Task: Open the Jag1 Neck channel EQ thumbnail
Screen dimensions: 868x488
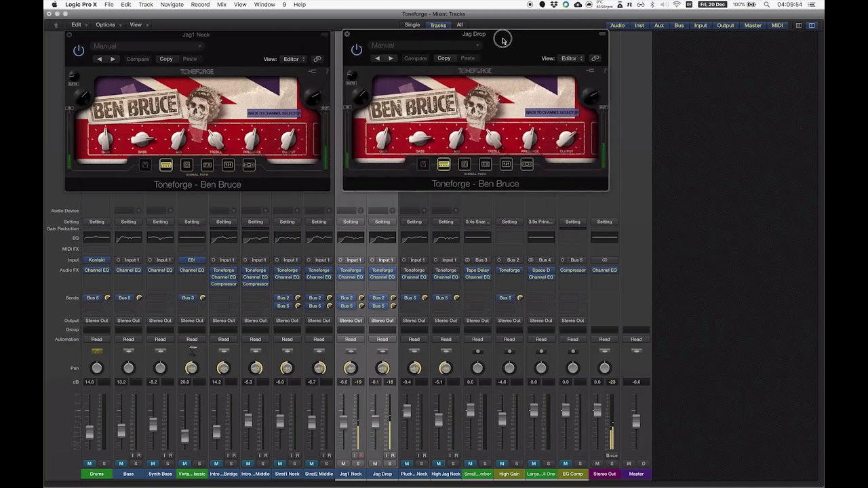Action: coord(351,238)
